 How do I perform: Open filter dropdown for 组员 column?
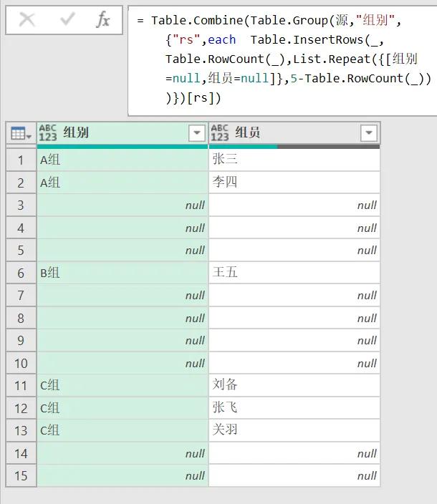[x=369, y=132]
